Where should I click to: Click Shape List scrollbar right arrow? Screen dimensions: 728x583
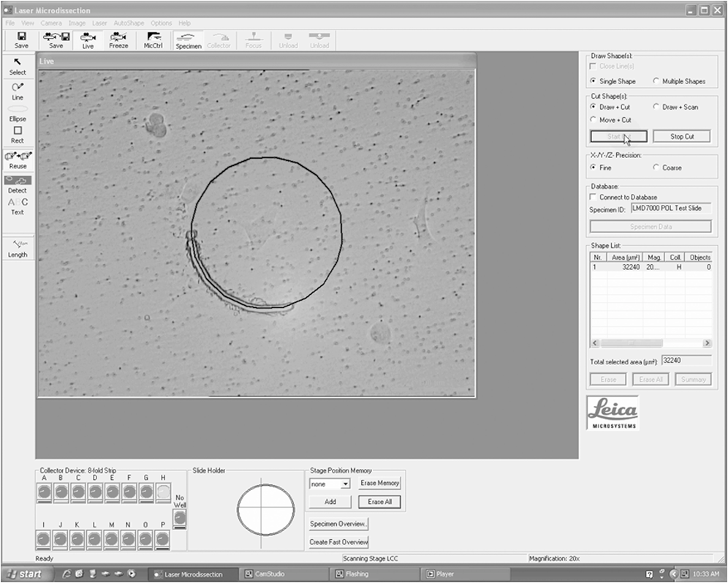coord(707,343)
